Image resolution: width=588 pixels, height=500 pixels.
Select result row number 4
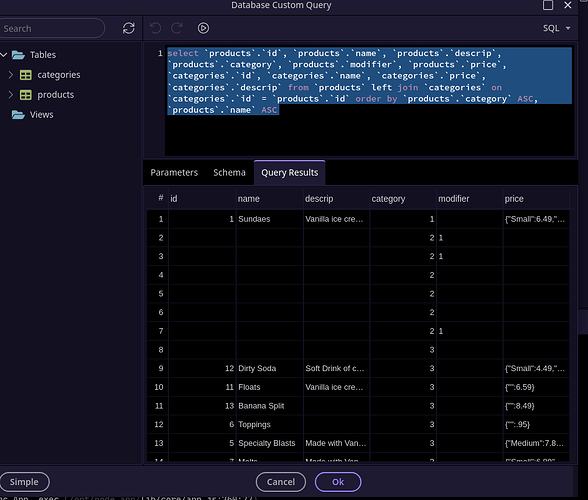click(x=158, y=275)
